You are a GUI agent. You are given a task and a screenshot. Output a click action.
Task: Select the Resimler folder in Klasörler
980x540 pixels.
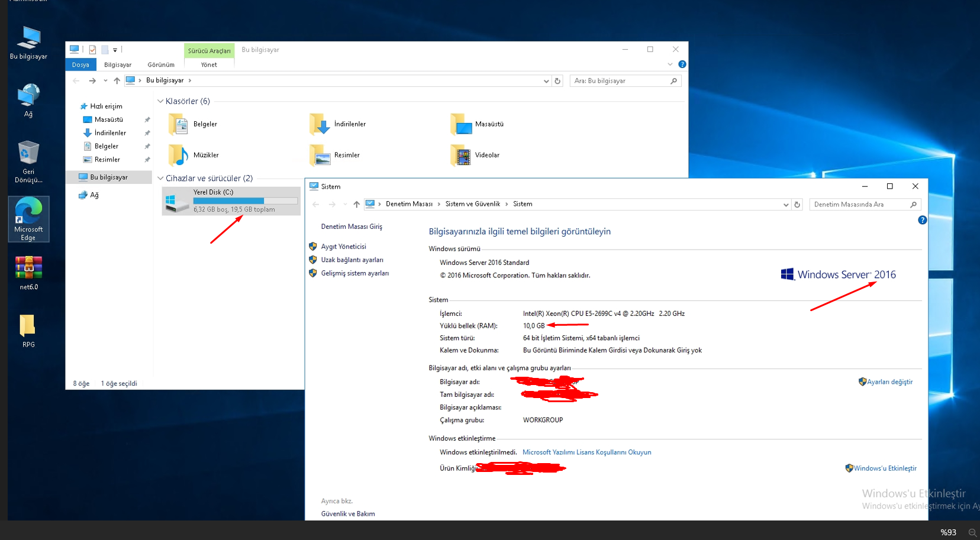334,155
